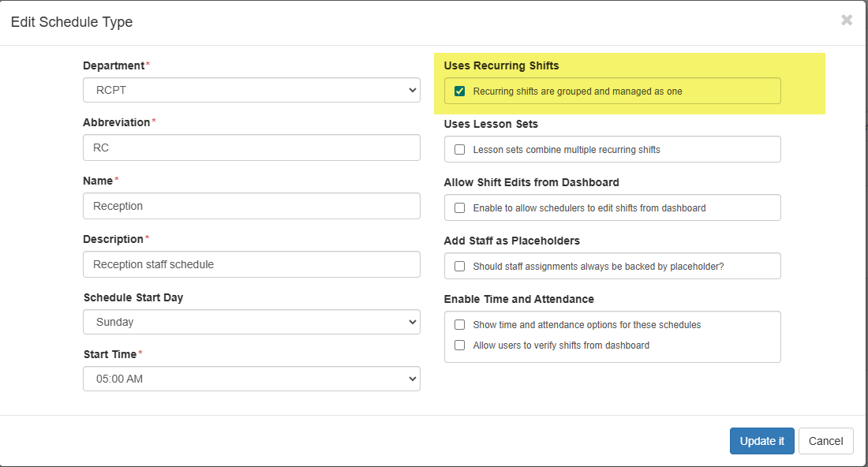The image size is (868, 467).
Task: Click the 'Enable to allow schedulers' label text
Action: coord(589,208)
